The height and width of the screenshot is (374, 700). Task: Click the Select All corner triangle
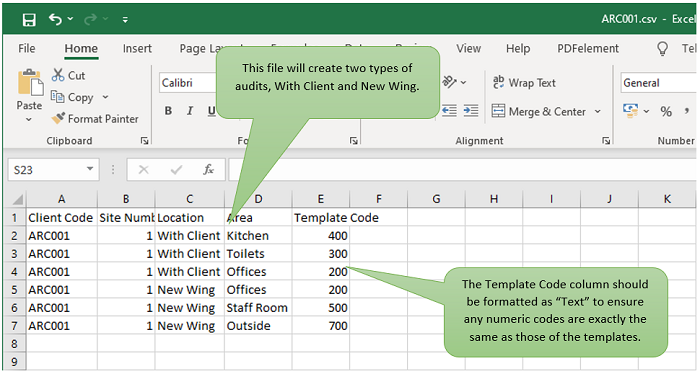(17, 199)
